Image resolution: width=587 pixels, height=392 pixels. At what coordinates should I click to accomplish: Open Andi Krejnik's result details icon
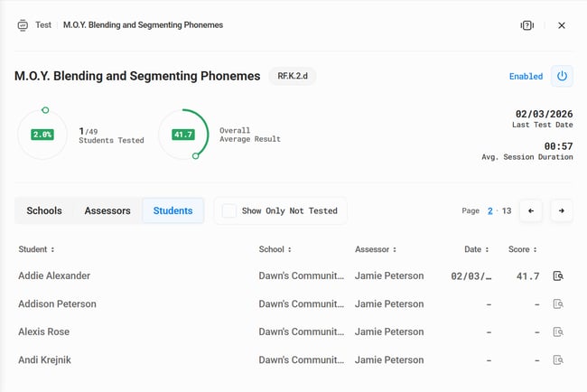(x=559, y=360)
